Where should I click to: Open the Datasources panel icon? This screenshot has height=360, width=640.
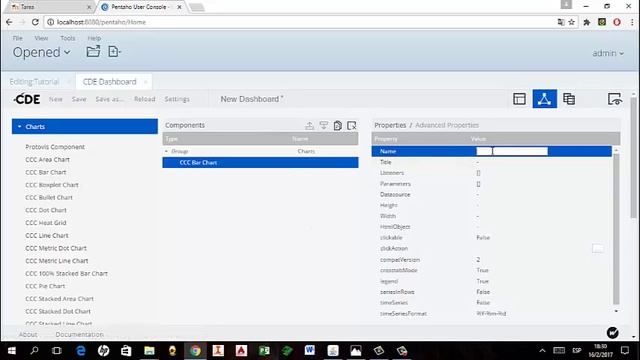[x=569, y=99]
